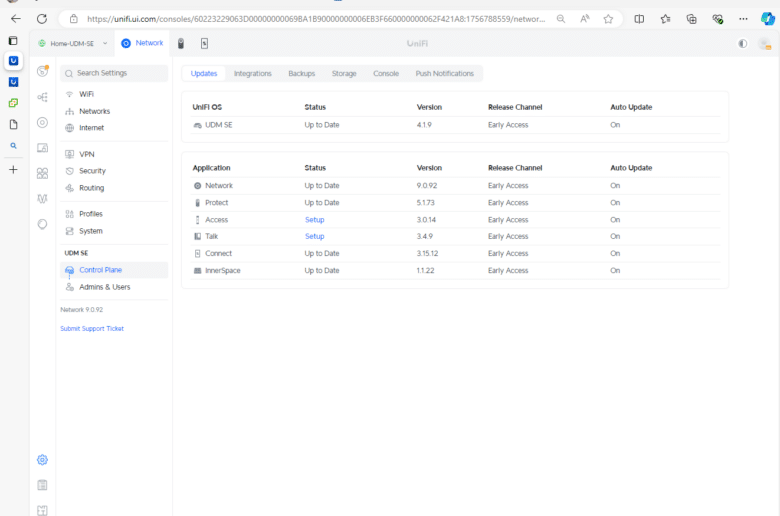
Task: Bookmark page with the star icon
Action: 608,19
